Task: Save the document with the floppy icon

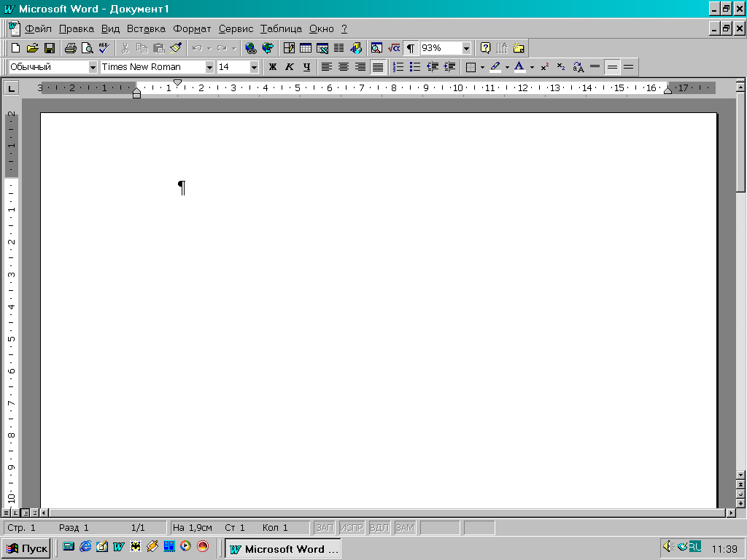Action: coord(50,48)
